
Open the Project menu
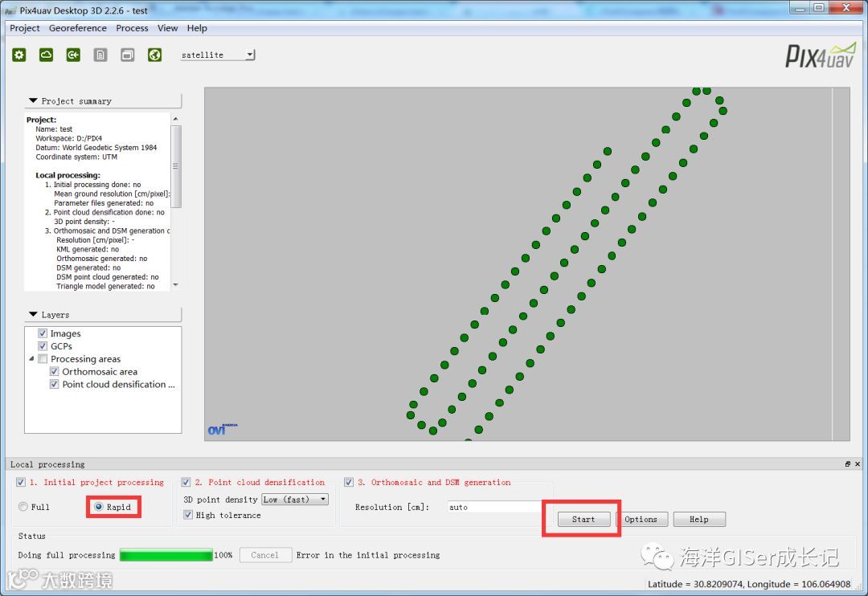[24, 27]
